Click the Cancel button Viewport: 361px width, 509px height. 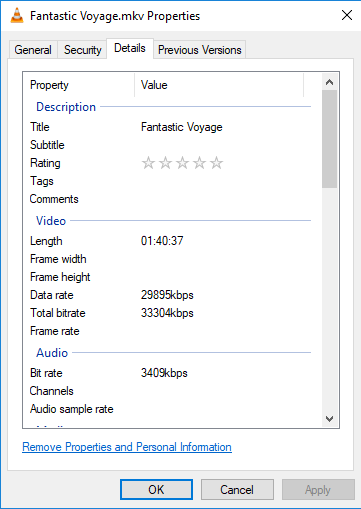coord(237,490)
